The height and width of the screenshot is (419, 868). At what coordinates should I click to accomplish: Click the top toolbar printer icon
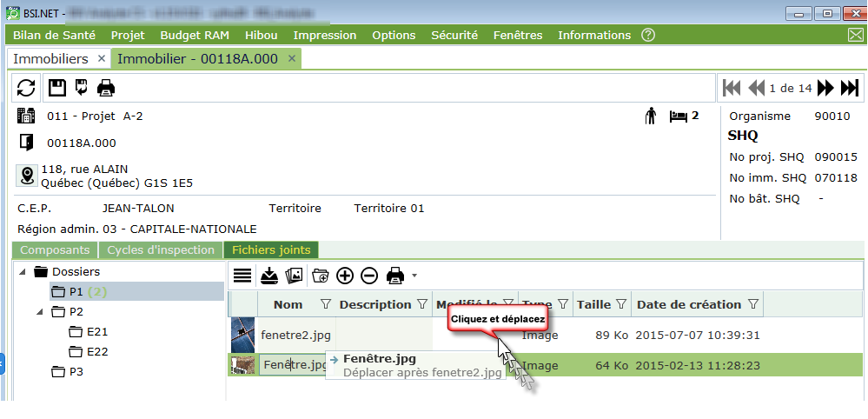click(106, 88)
